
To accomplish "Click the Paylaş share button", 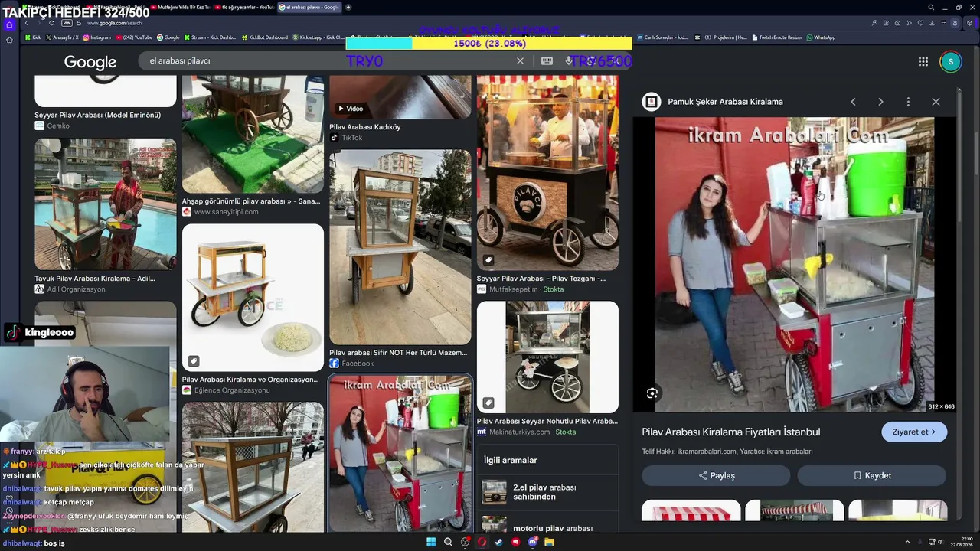I will click(716, 475).
